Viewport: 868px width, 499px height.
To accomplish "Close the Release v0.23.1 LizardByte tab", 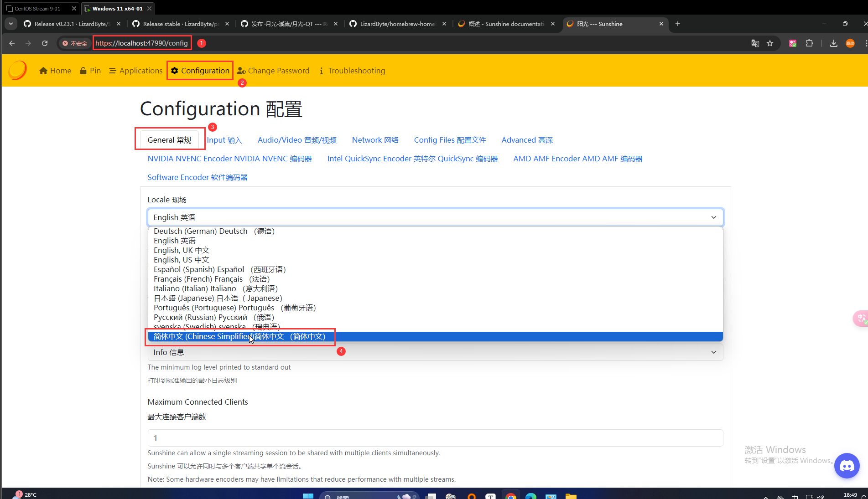I will (119, 24).
